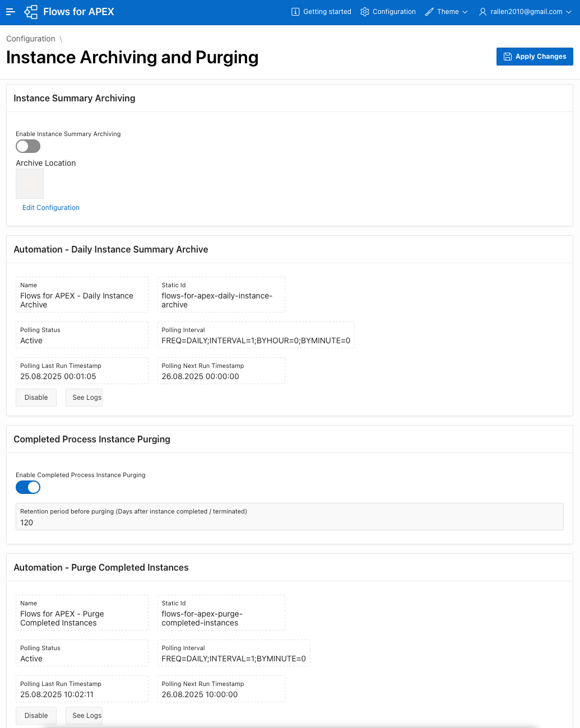
Task: Click the hamburger navigation menu icon
Action: click(x=11, y=12)
